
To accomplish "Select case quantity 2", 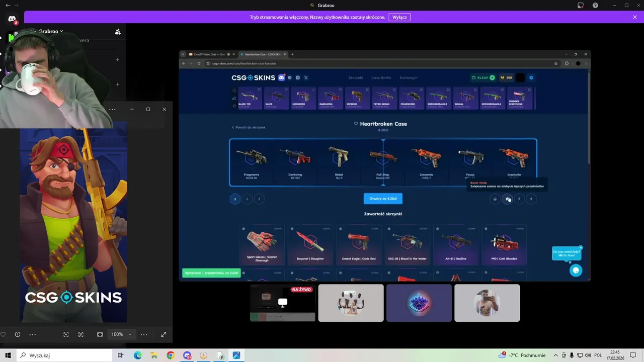I will (x=247, y=199).
